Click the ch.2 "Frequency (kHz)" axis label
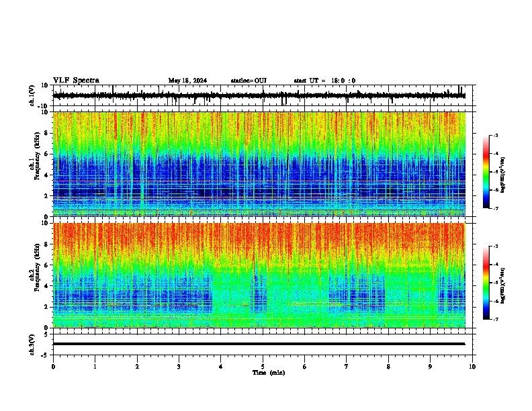Screen dimensions: 532x411 click(37, 267)
